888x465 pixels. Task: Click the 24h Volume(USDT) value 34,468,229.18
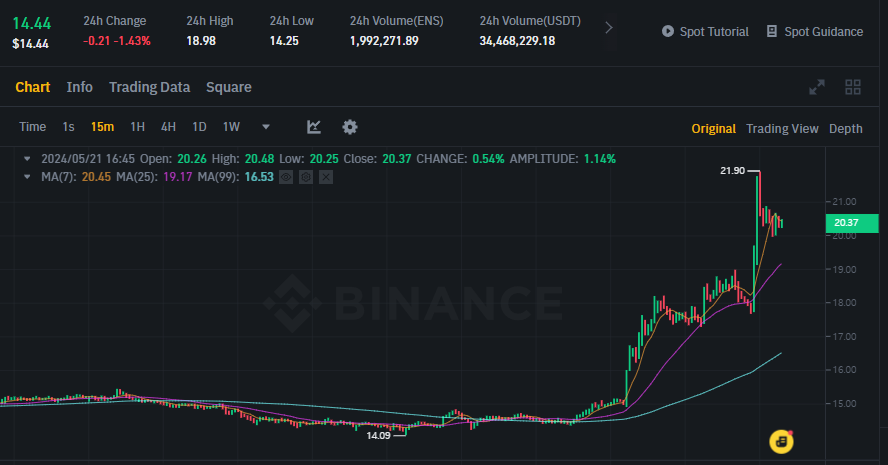coord(517,41)
